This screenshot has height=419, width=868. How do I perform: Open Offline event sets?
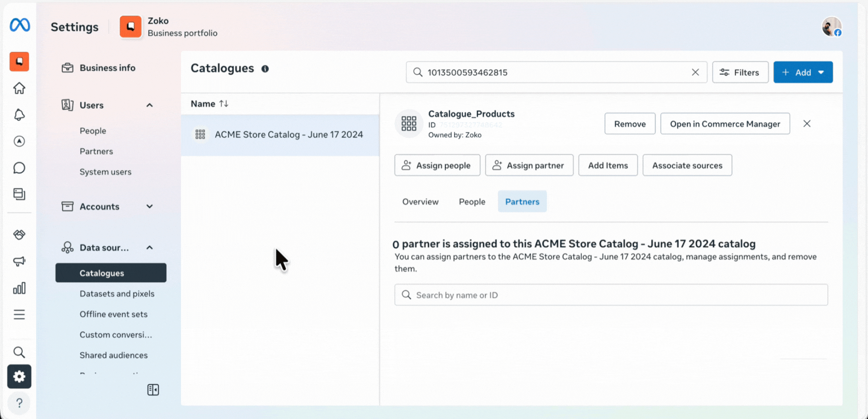pos(113,314)
